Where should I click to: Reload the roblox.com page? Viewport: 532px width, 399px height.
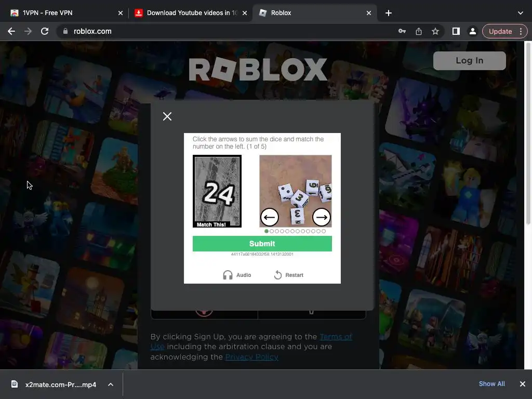pyautogui.click(x=45, y=31)
